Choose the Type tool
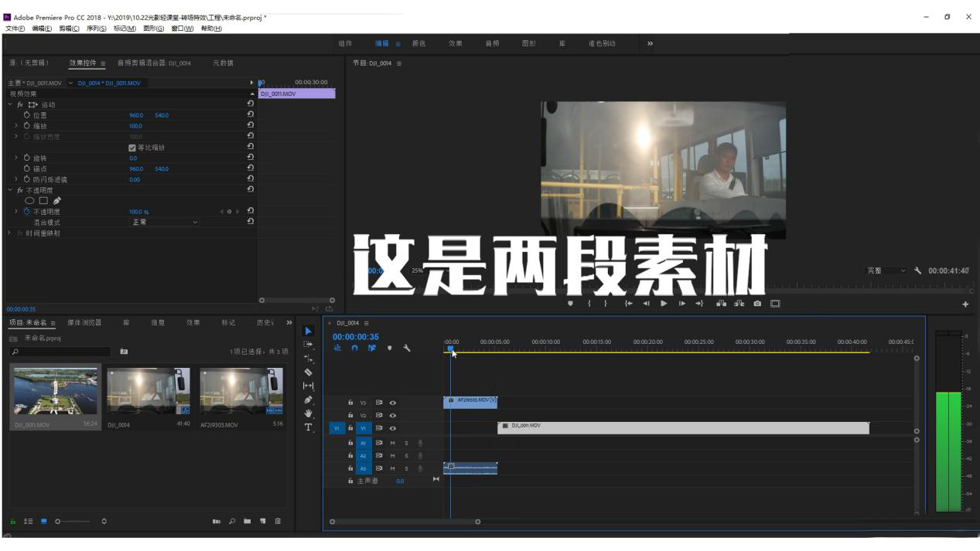This screenshot has height=551, width=980. click(x=309, y=427)
